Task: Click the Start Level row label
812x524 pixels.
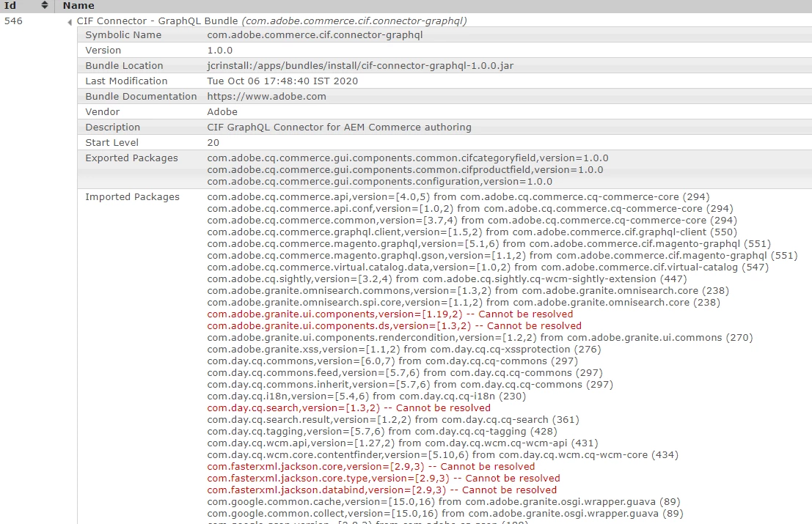Action: 111,143
